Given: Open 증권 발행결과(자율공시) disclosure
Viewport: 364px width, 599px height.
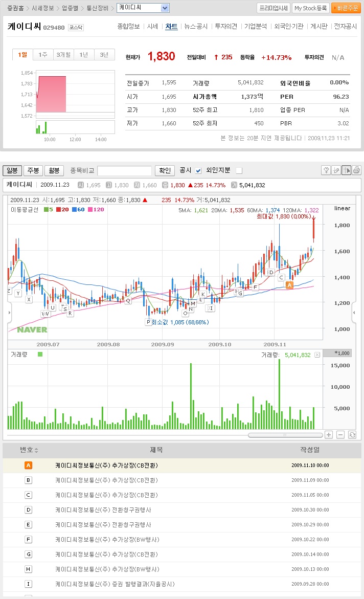Looking at the screenshot, I should pos(115,584).
